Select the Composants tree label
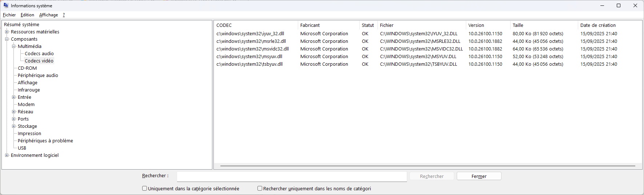644x195 pixels. pos(24,39)
